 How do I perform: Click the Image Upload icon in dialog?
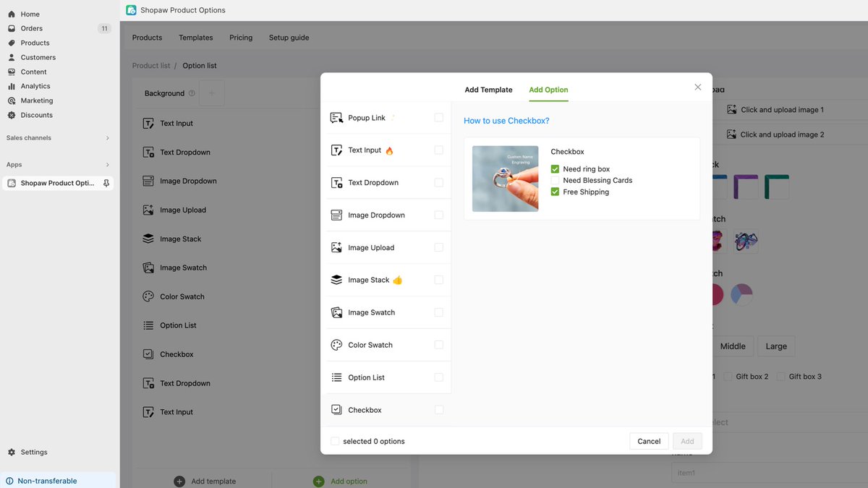point(336,247)
